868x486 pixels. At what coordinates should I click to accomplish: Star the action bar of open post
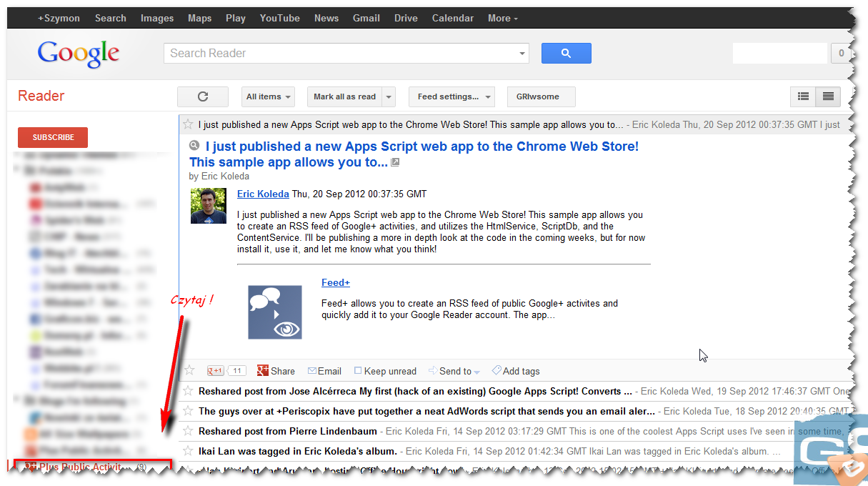[x=189, y=370]
